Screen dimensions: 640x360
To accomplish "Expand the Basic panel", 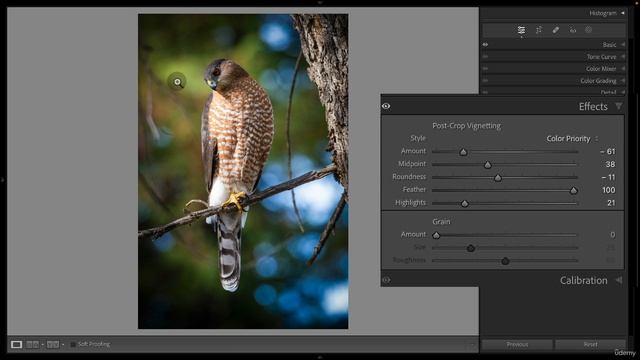I will [623, 44].
